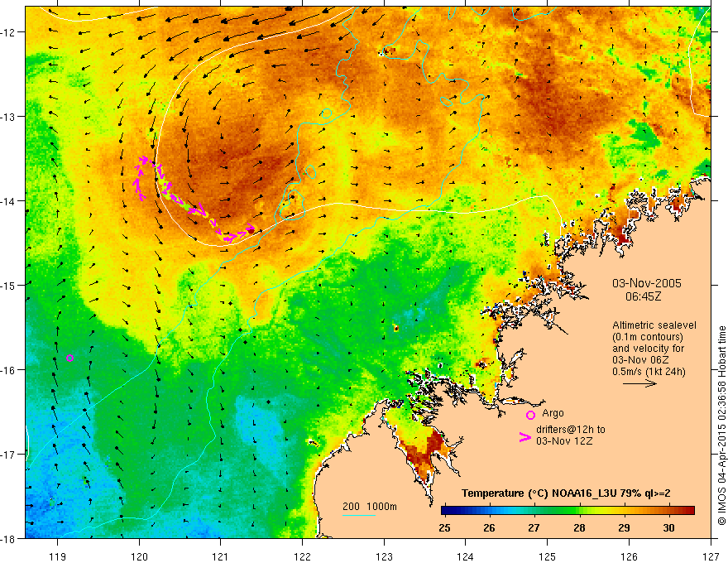Click the color bar label "28"
Viewport: 728px width, 563px height.
[579, 527]
